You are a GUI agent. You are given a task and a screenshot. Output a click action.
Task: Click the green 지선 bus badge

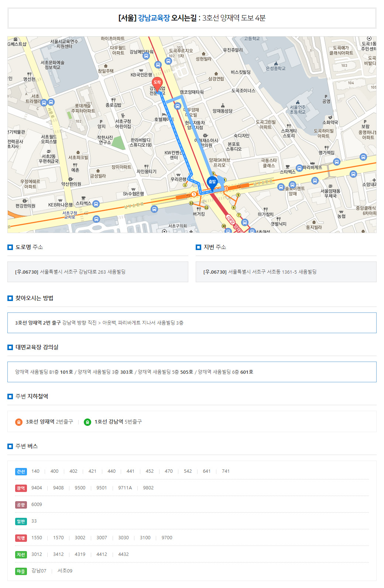[x=21, y=554]
